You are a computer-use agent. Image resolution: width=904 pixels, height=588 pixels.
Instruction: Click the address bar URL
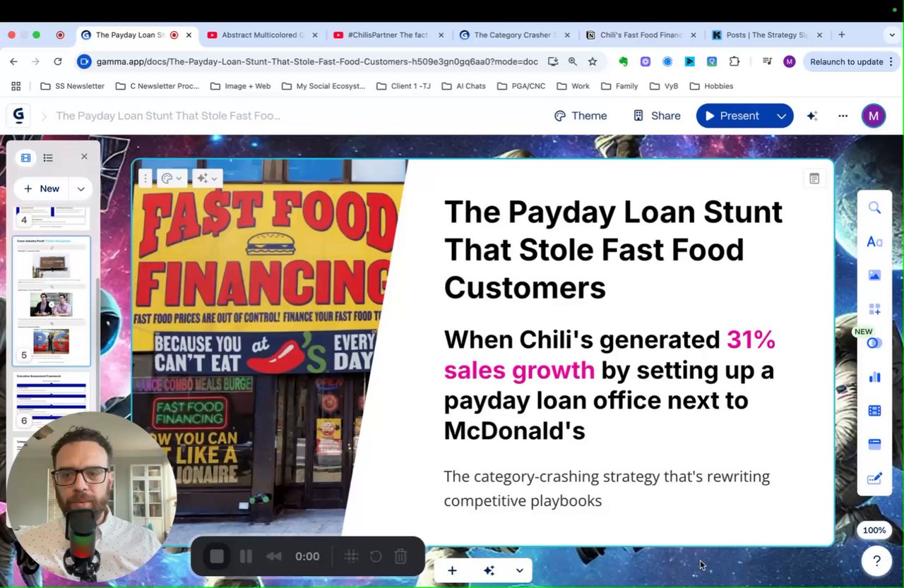pos(317,61)
